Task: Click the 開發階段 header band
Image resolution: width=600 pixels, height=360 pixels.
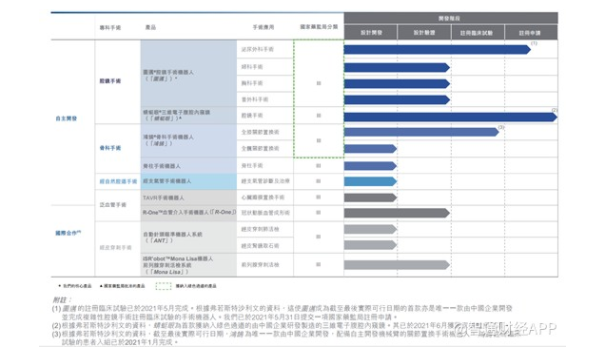Action: (x=451, y=18)
